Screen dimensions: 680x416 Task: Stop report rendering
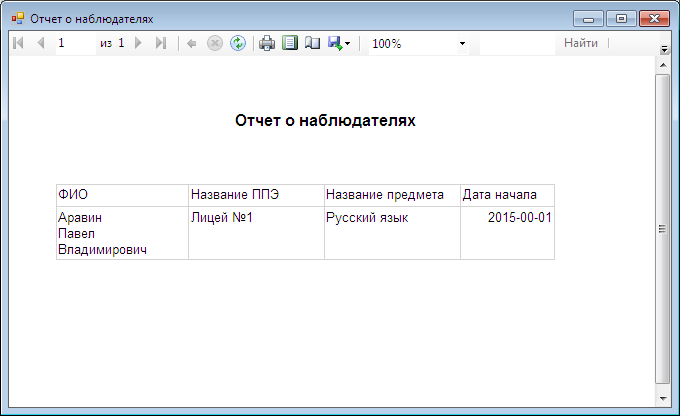coord(215,43)
